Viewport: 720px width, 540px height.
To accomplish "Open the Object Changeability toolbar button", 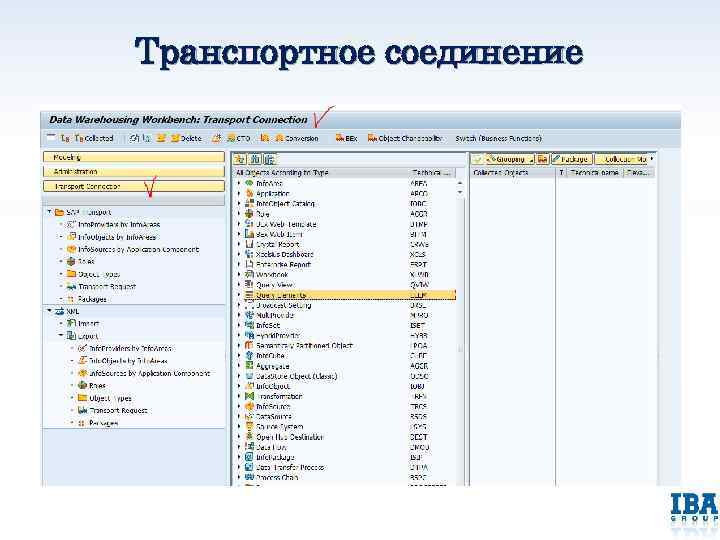I will coord(405,138).
